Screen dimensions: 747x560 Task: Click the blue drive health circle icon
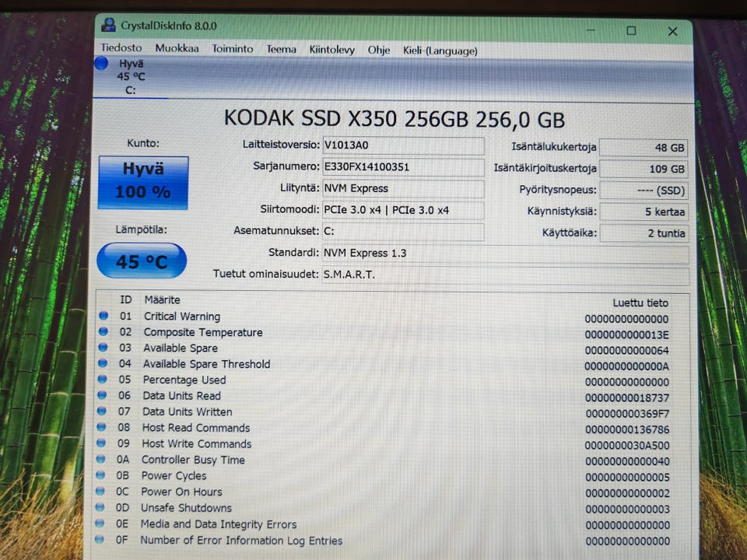click(101, 63)
